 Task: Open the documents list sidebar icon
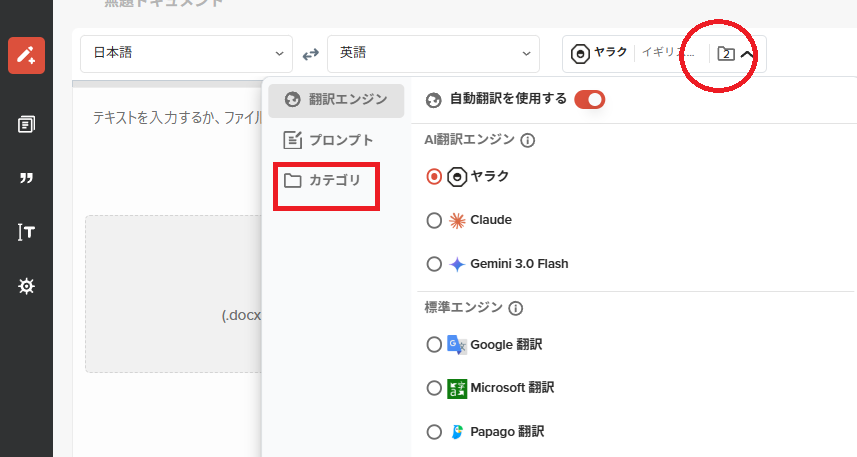[x=26, y=125]
